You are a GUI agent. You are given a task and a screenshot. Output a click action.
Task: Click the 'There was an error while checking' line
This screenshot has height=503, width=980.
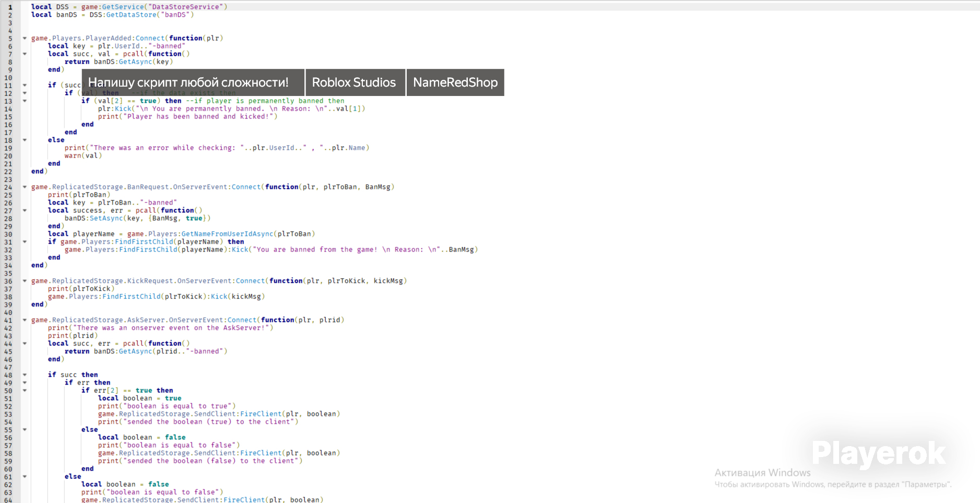(217, 148)
